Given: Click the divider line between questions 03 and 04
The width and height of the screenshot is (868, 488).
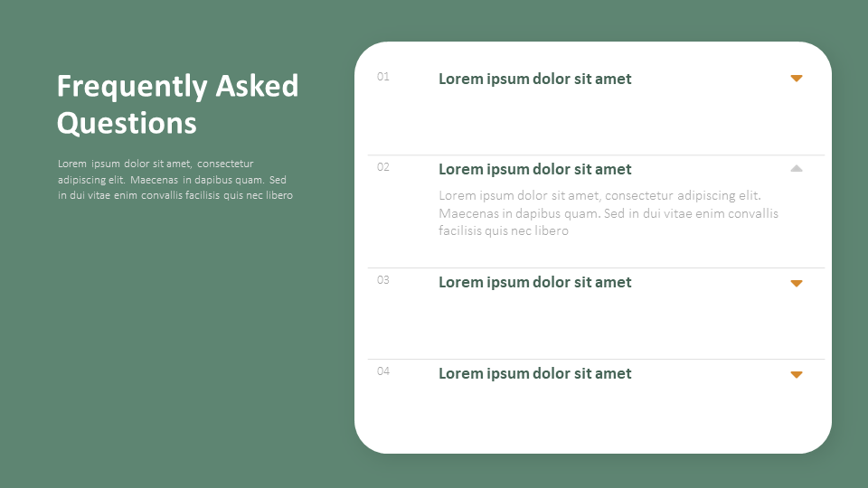Looking at the screenshot, I should pos(596,359).
